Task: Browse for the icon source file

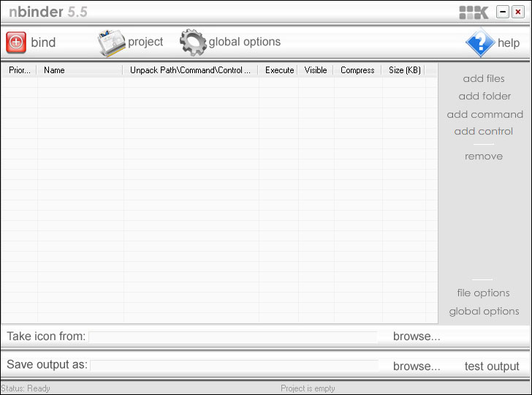Action: point(417,336)
